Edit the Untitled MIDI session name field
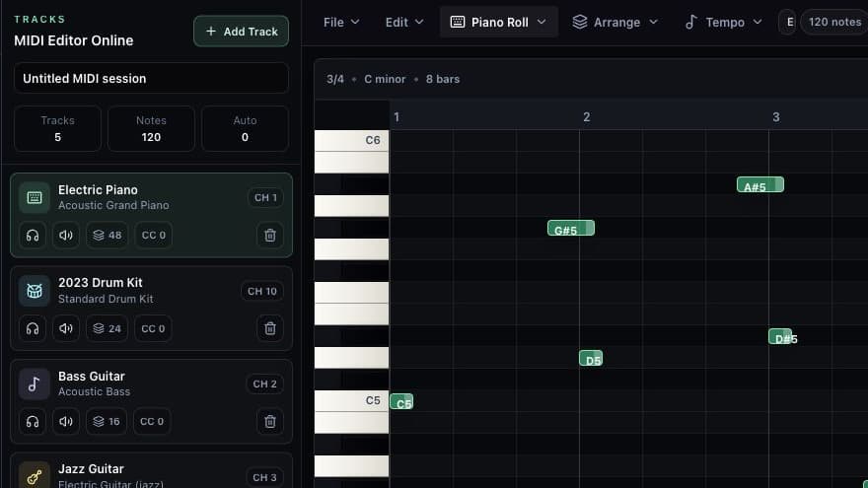Screen dimensions: 868x488 coord(151,79)
